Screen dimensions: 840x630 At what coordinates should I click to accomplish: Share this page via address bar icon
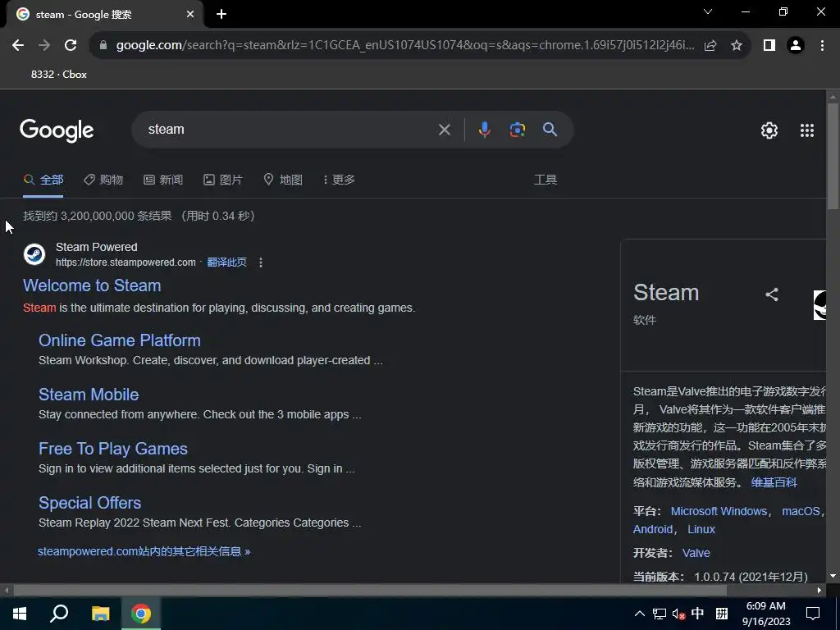pos(710,46)
